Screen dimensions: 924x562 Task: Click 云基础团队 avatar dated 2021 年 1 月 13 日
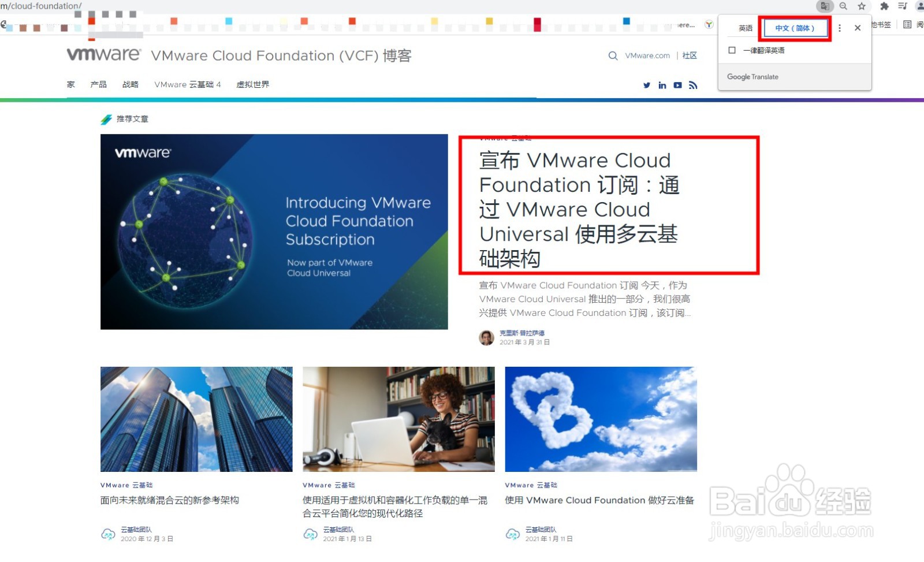(x=310, y=534)
